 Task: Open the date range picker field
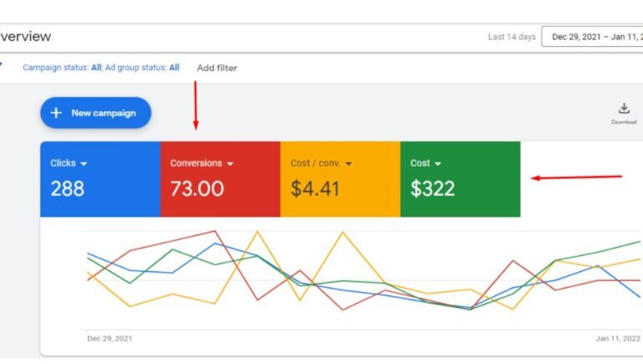pos(592,37)
